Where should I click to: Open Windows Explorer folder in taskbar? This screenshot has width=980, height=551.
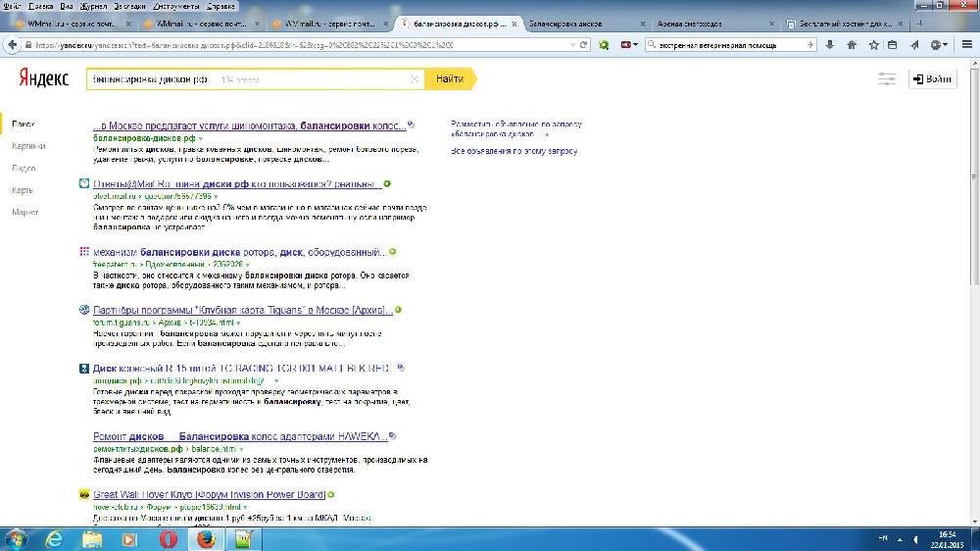92,539
